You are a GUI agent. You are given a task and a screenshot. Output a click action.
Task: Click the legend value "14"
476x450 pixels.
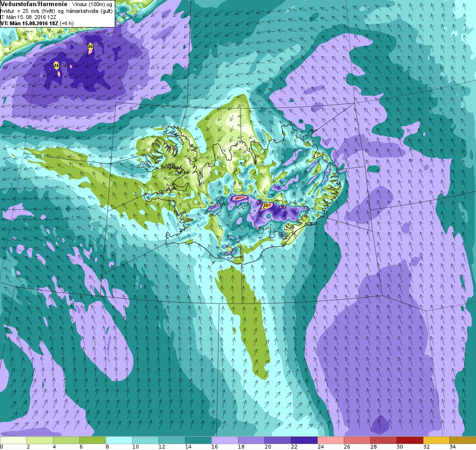(188, 447)
